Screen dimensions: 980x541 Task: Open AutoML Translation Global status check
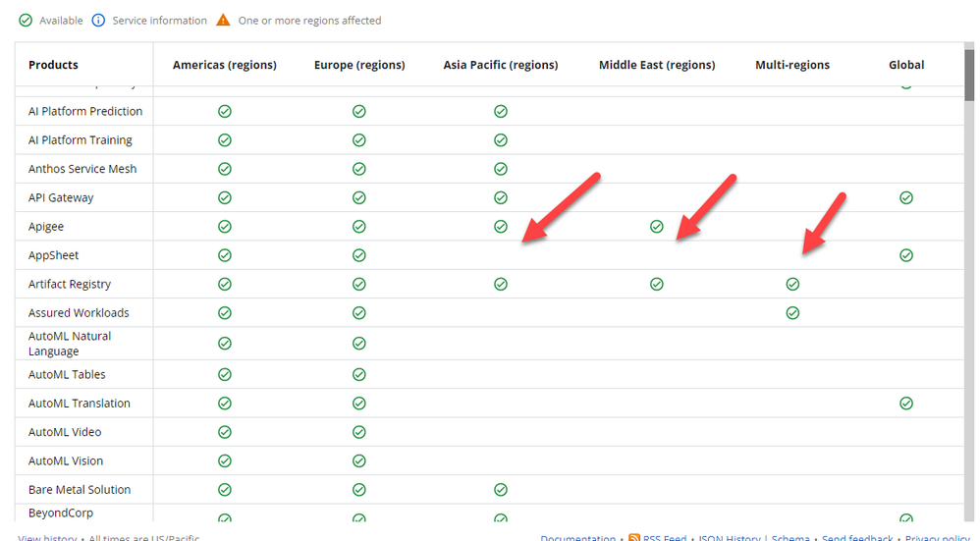coord(906,403)
